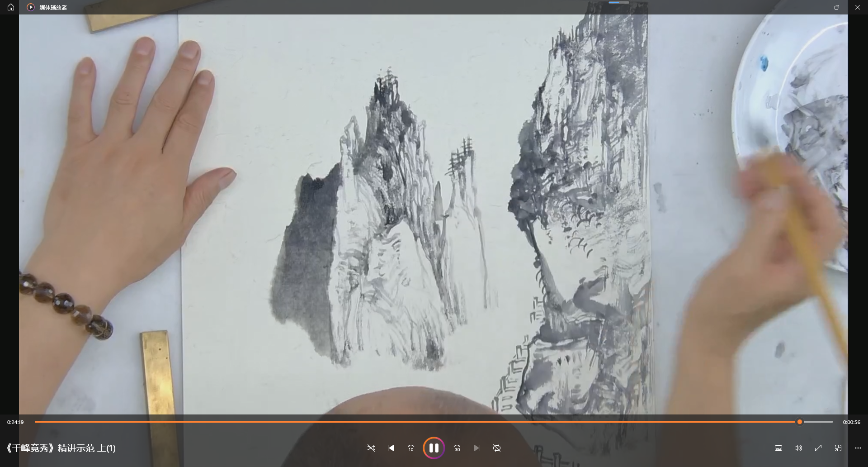
Task: Click remaining time 0:00:56
Action: [852, 422]
